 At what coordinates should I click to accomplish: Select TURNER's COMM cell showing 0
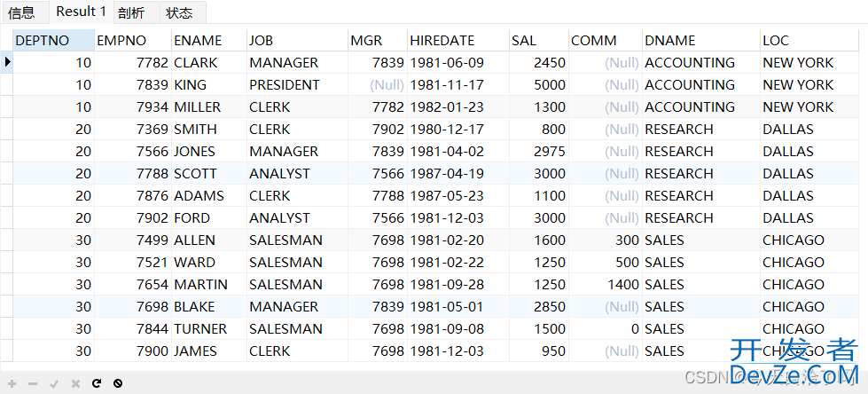tap(606, 328)
